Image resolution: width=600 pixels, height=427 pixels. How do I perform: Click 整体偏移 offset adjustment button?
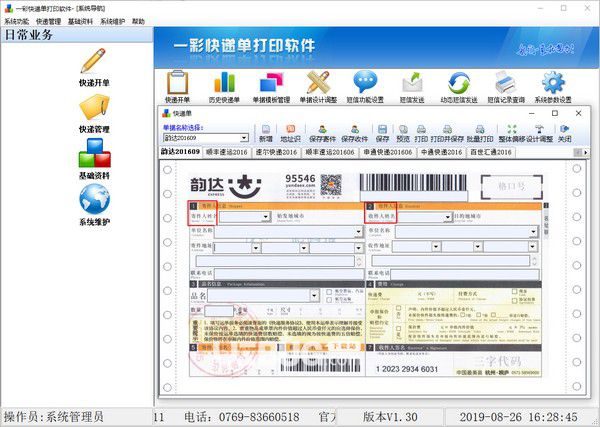[512, 134]
